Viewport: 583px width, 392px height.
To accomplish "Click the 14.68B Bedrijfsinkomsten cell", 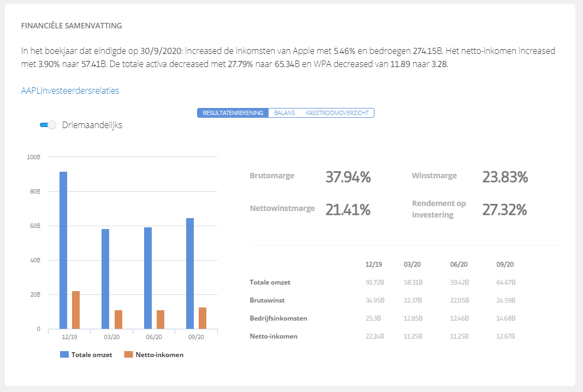I will click(x=505, y=318).
